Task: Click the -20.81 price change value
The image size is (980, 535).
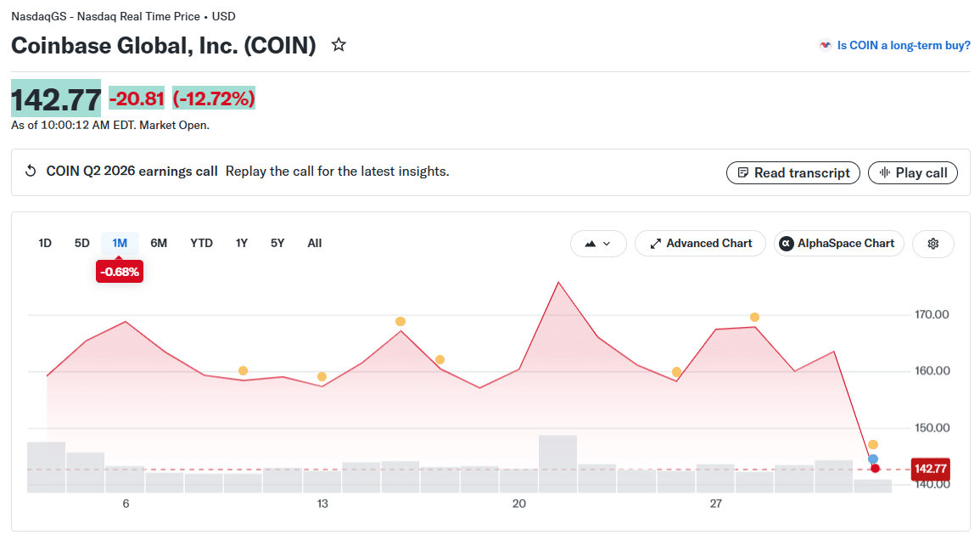Action: 137,99
